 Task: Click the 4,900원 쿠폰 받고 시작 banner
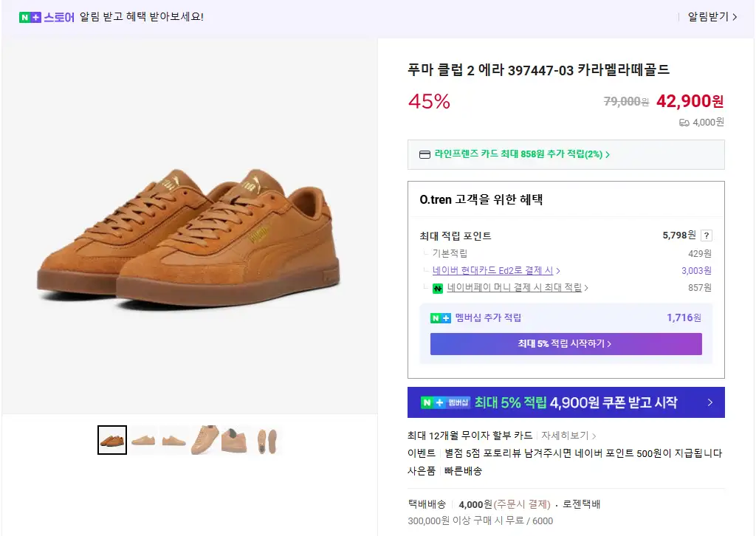click(566, 402)
